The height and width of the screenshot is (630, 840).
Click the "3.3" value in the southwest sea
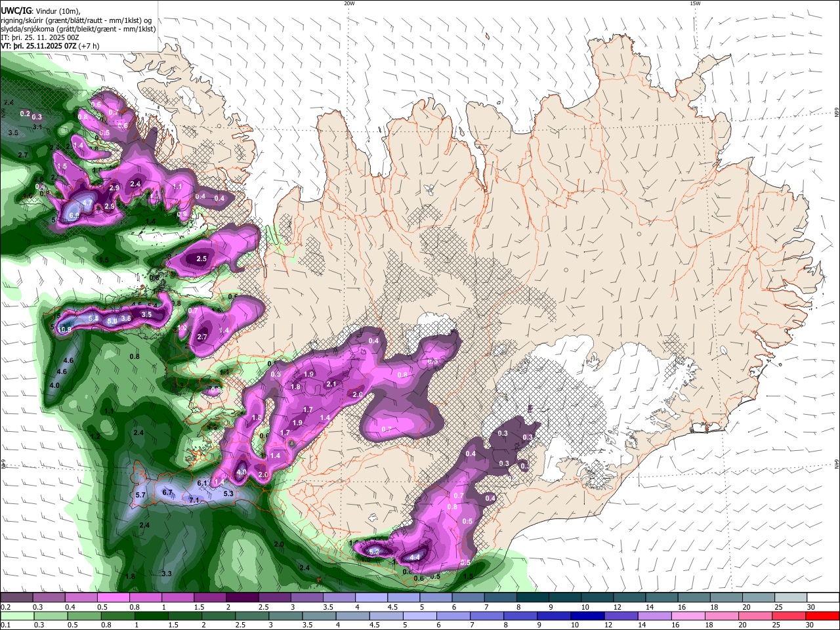pyautogui.click(x=166, y=574)
